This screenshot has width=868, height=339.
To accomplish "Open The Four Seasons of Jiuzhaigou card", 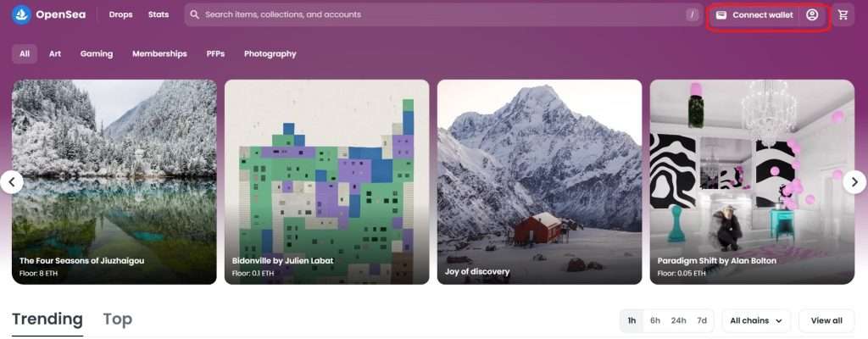I will pos(114,181).
